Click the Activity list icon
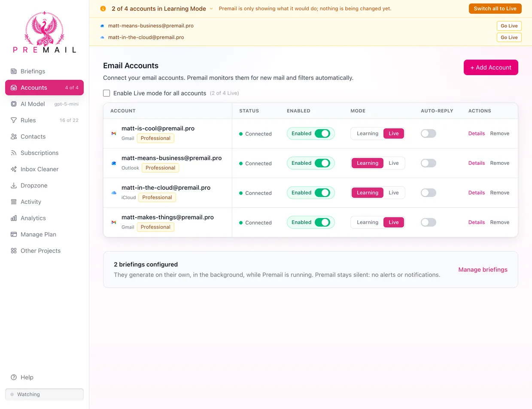 tap(14, 202)
